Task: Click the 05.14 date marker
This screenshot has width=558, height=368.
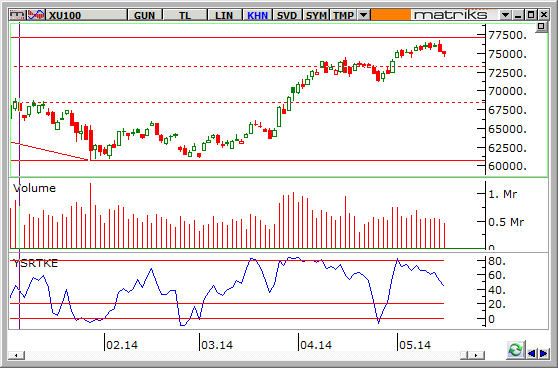Action: coord(415,345)
